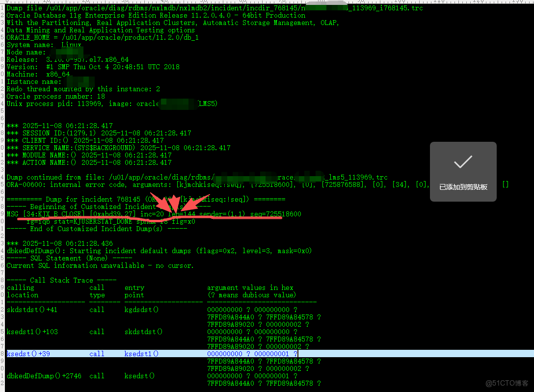Click the 'MSG [34:KJX_B_CLOSE]' line
The height and width of the screenshot is (392, 534).
click(x=154, y=214)
